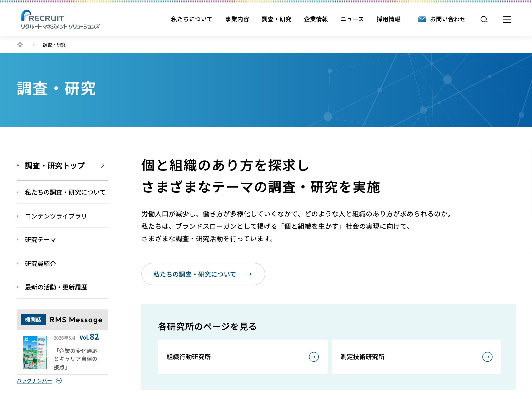Image resolution: width=532 pixels, height=399 pixels.
Task: Open 調査・研究 in the top navigation
Action: [277, 19]
